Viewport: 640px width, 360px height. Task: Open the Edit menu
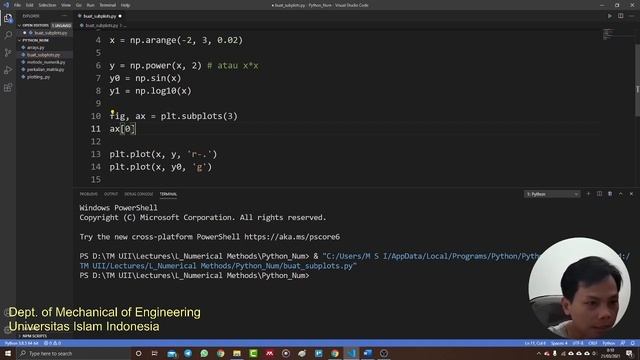click(x=30, y=5)
